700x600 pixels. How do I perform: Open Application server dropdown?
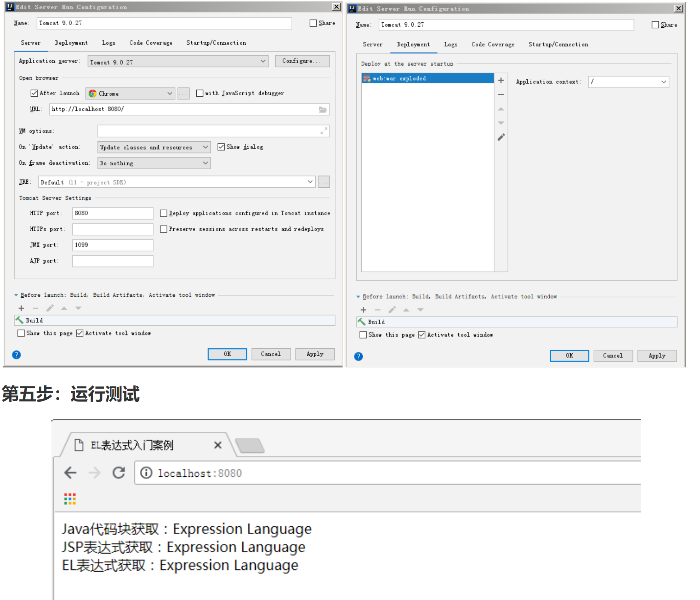pyautogui.click(x=178, y=61)
